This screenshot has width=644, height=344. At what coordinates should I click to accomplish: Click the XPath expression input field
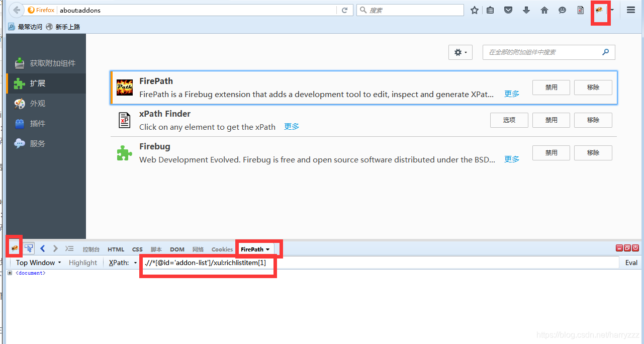click(x=380, y=263)
